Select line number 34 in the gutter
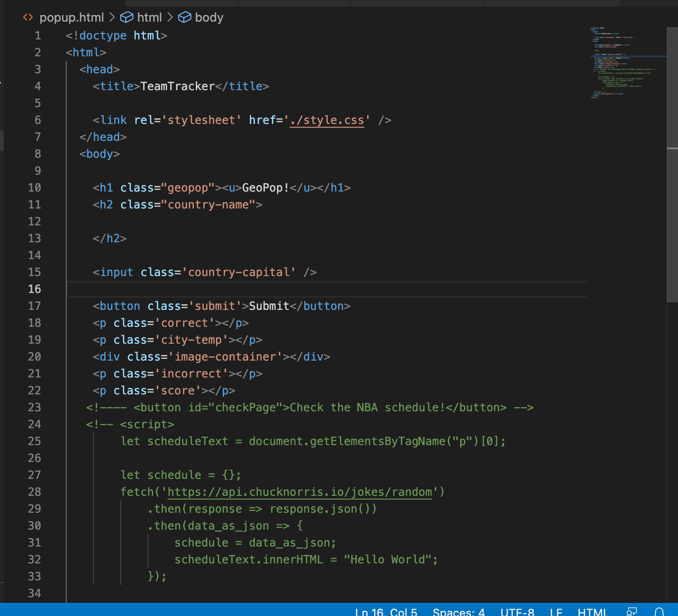The image size is (678, 616). (35, 593)
